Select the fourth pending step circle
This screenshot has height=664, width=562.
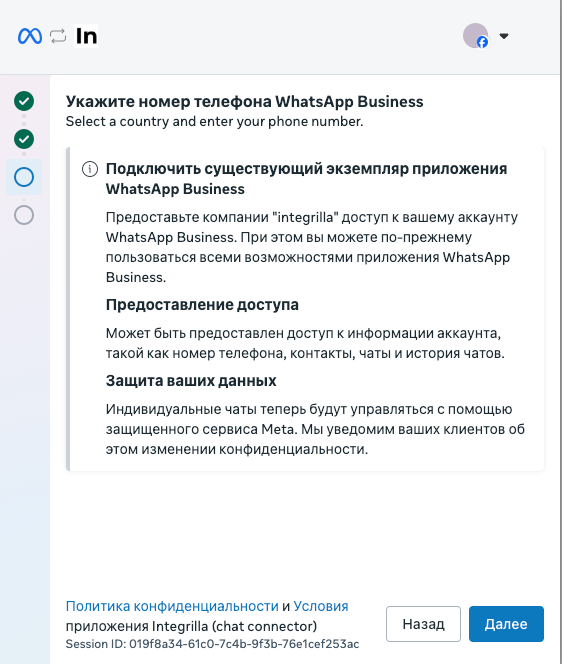pos(24,215)
